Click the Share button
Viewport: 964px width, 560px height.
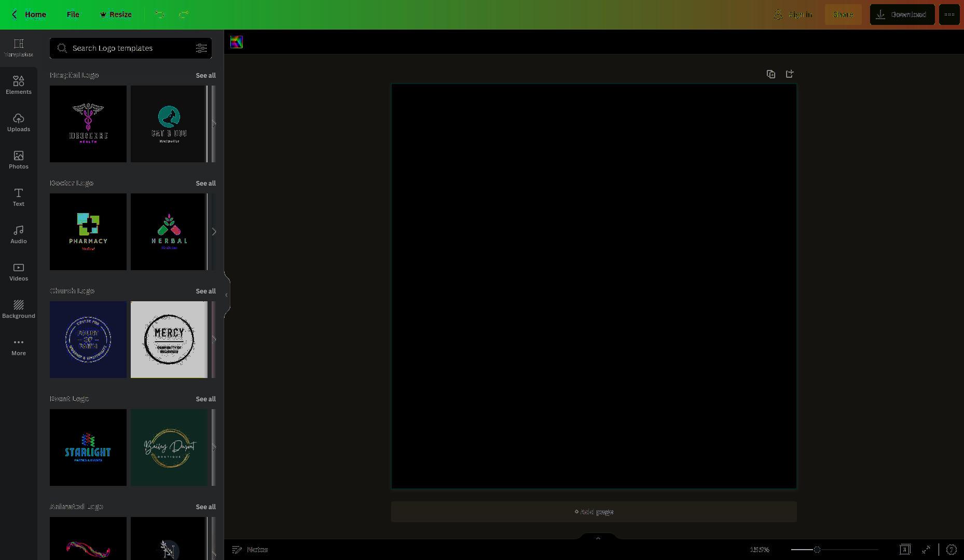tap(843, 15)
